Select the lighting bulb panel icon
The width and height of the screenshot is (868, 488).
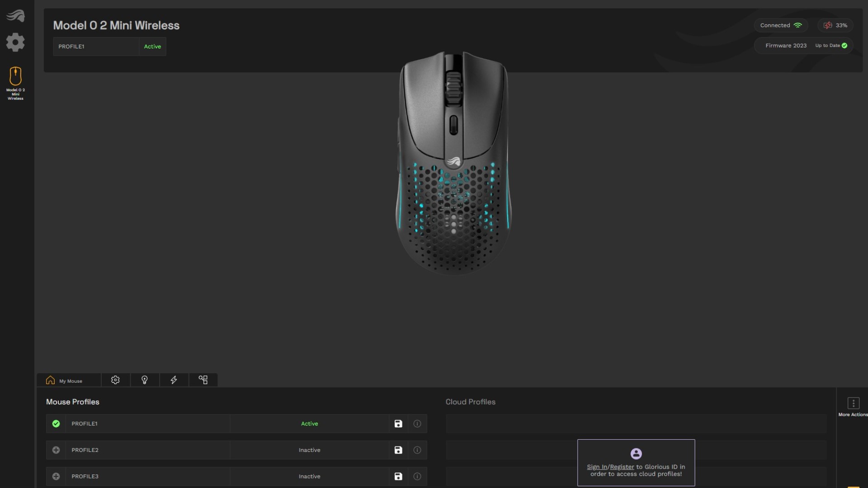point(144,380)
